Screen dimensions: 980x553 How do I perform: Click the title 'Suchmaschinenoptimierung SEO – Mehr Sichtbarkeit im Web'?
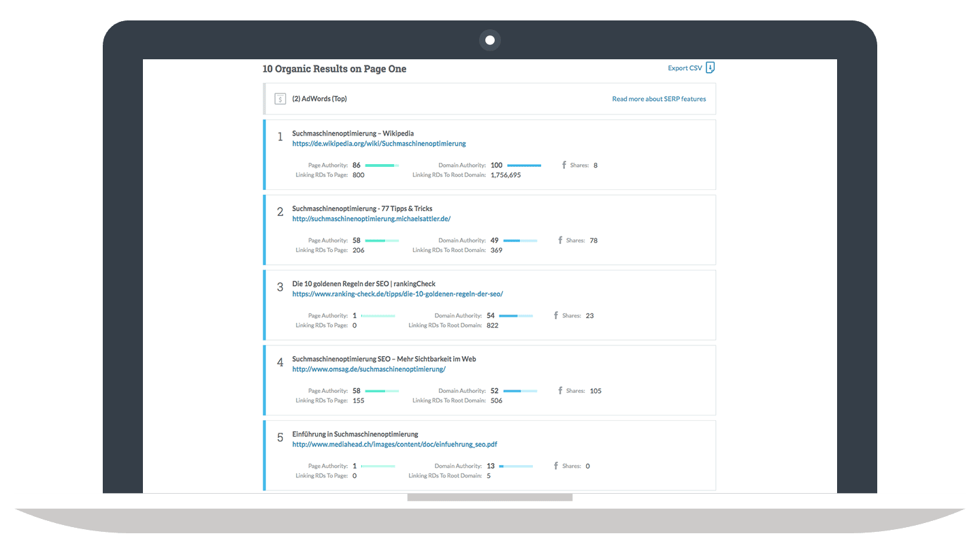coord(382,359)
